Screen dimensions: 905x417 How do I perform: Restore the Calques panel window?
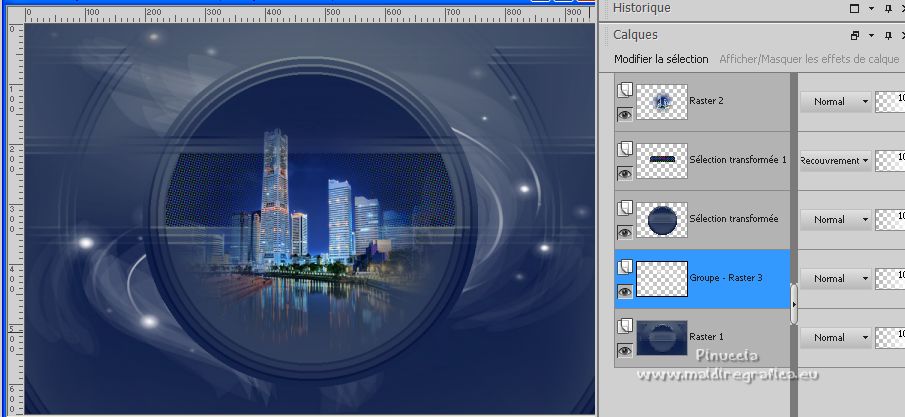pyautogui.click(x=855, y=35)
